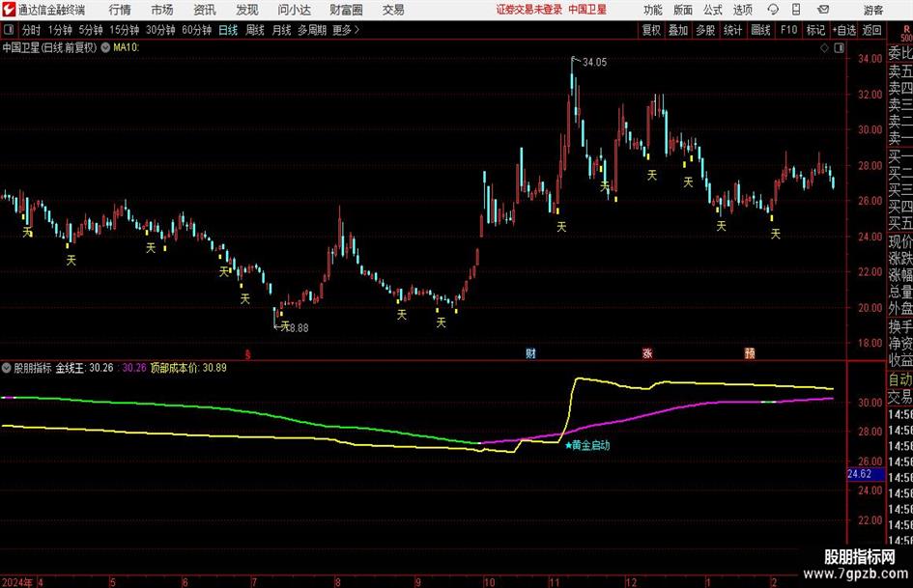Add stock via +自选 button
Image resolution: width=913 pixels, height=588 pixels.
[x=843, y=30]
